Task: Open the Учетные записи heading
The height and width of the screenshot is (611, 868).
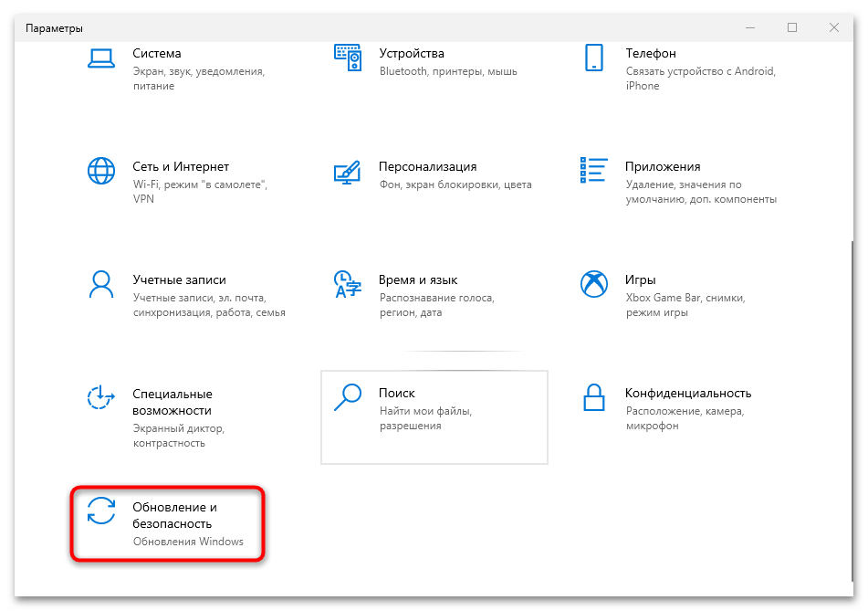Action: pos(180,280)
